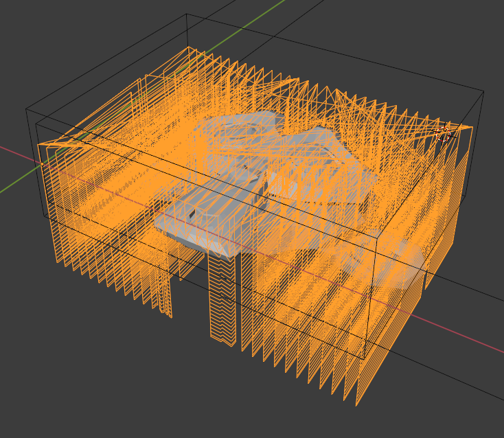Click the lower front tip of the gray mesh
Screen dimensions: 504x438
point(227,255)
